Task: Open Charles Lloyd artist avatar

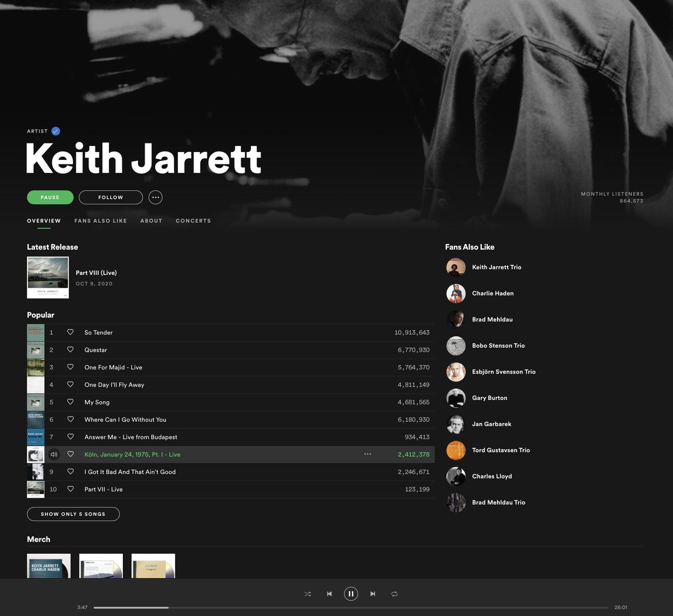Action: click(x=456, y=476)
